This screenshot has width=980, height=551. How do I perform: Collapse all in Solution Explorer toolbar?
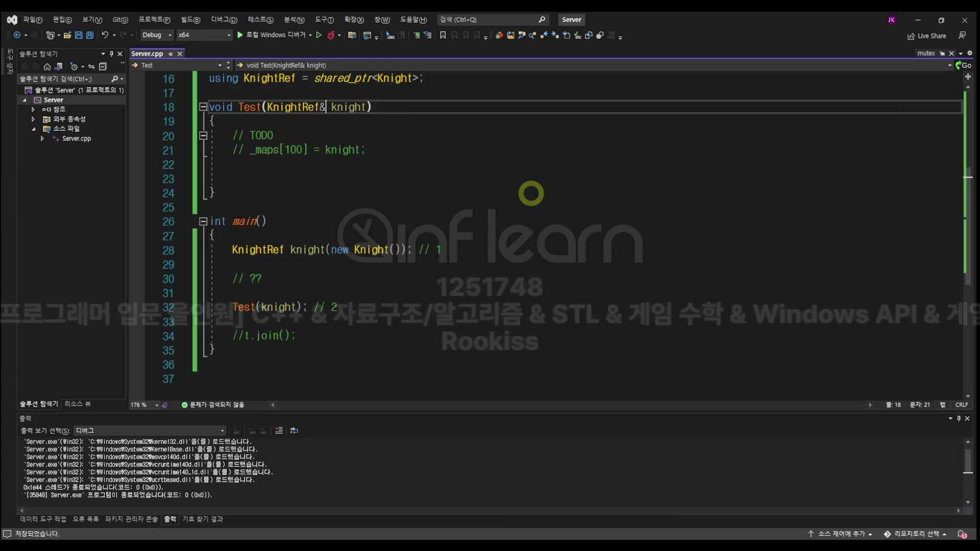103,67
